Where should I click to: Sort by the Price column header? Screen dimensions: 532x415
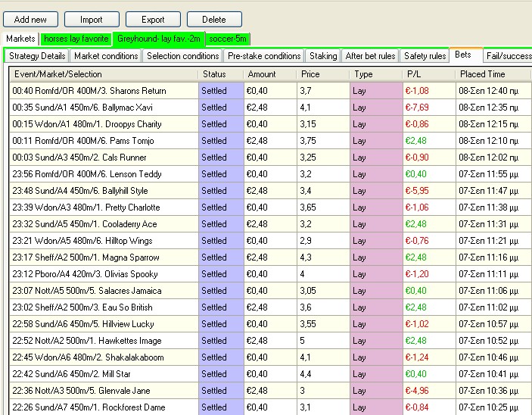323,74
